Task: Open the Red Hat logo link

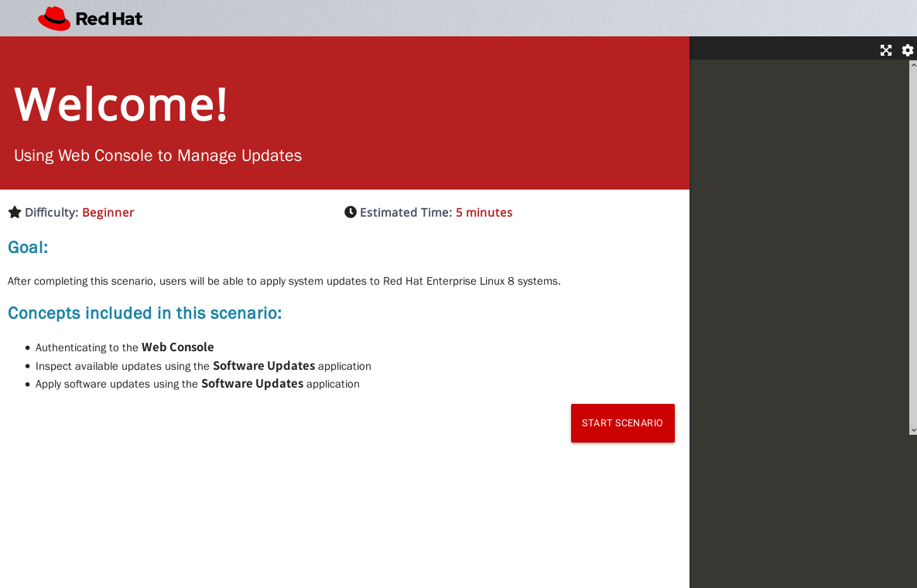Action: click(x=90, y=19)
